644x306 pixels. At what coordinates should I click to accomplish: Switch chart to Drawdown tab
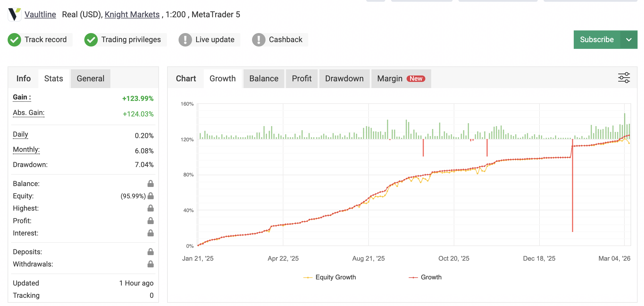click(344, 79)
